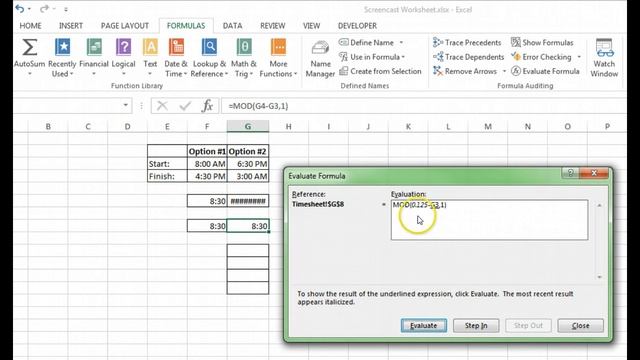Click the Evaluation box scroll down arrow
The height and width of the screenshot is (360, 640).
pos(599,277)
